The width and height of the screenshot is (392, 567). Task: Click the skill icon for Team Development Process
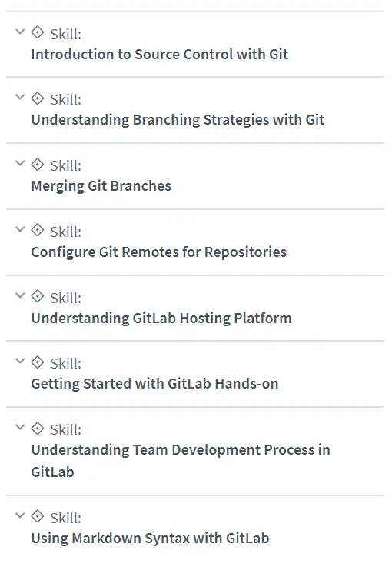click(37, 429)
